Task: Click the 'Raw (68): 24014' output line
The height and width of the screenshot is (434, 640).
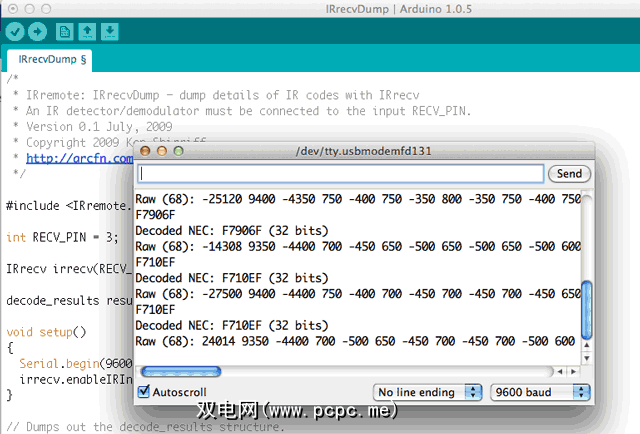Action: click(x=355, y=341)
